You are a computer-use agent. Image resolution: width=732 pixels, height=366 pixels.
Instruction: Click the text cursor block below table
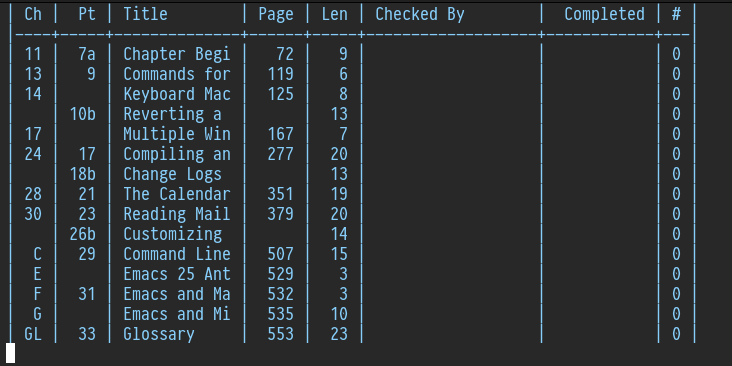10,353
